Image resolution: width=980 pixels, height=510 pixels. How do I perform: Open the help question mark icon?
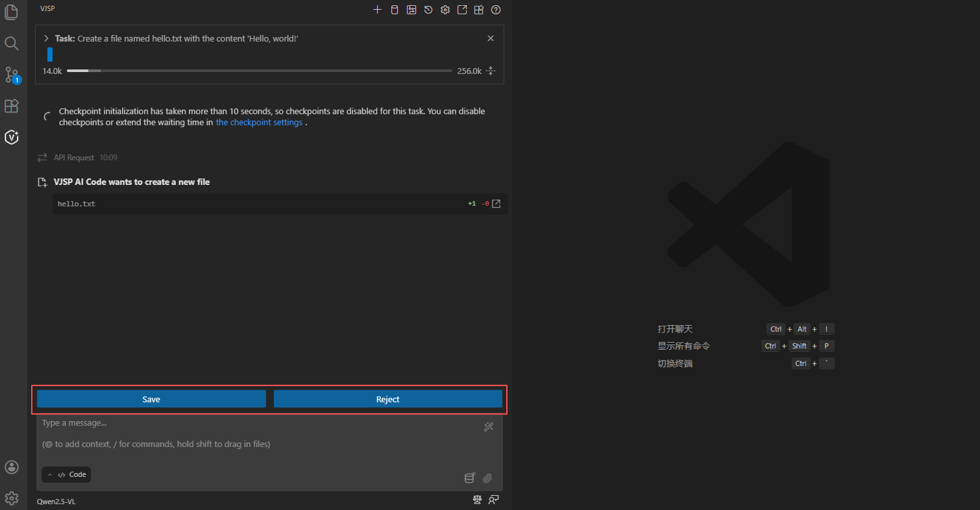click(x=496, y=10)
